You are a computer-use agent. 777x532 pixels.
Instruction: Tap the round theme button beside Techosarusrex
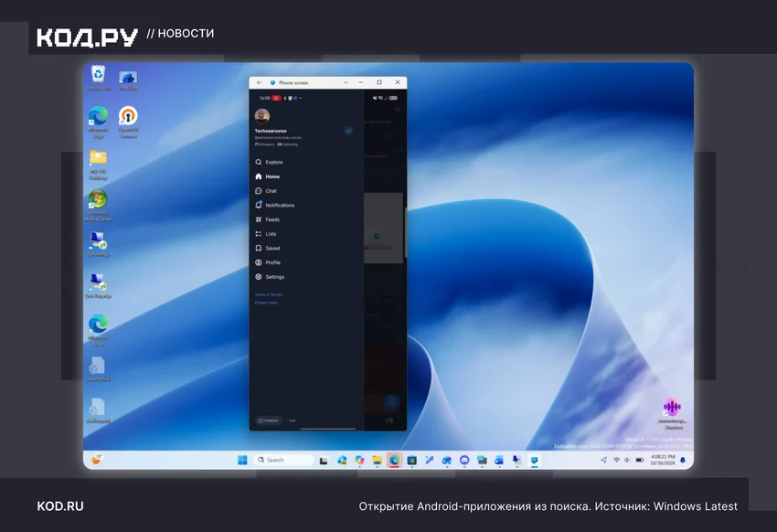pos(348,131)
